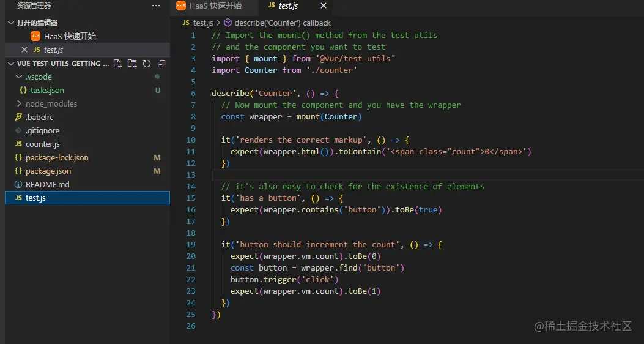Click wrapper.find('button') on line 21

353,268
